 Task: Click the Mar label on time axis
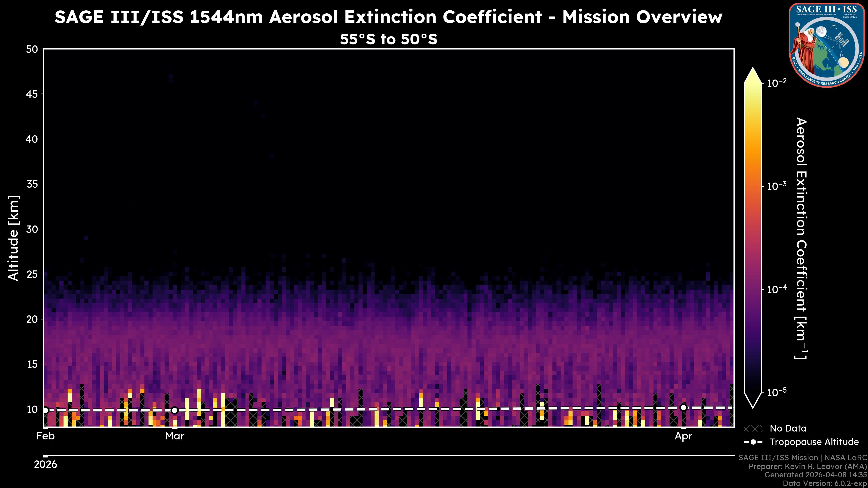click(175, 436)
